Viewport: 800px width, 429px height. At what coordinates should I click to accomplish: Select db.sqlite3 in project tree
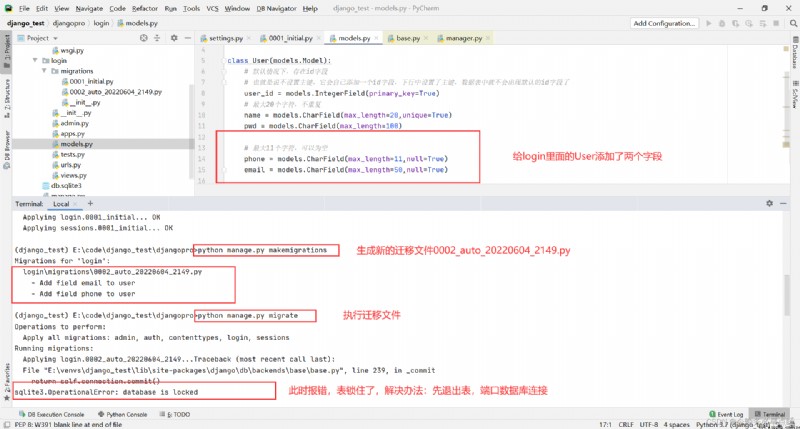[x=62, y=186]
